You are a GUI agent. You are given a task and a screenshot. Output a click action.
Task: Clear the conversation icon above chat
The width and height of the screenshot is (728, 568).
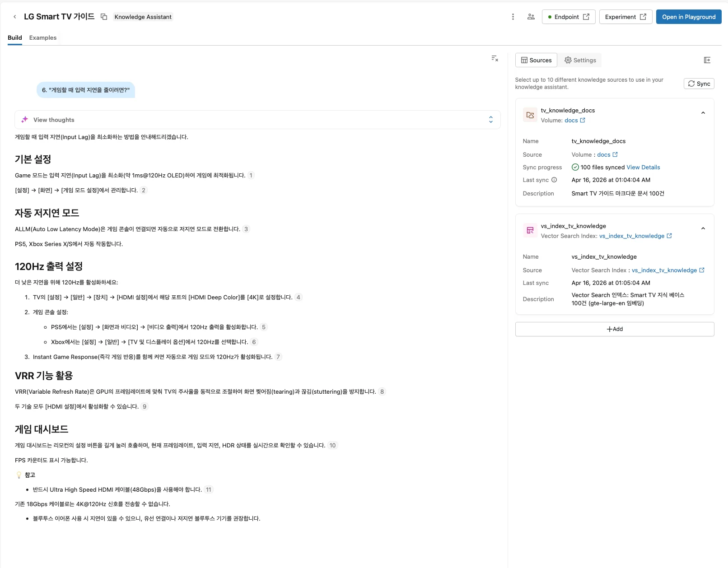coord(495,59)
